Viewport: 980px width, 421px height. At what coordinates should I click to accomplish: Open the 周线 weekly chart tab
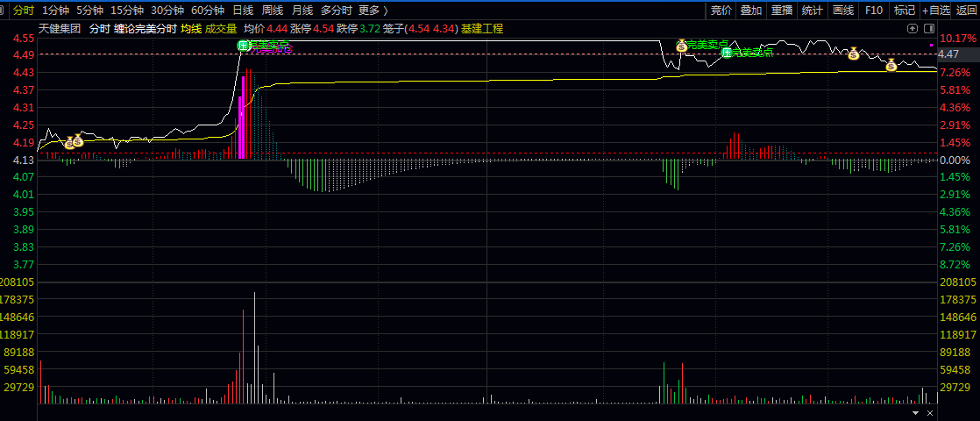273,10
